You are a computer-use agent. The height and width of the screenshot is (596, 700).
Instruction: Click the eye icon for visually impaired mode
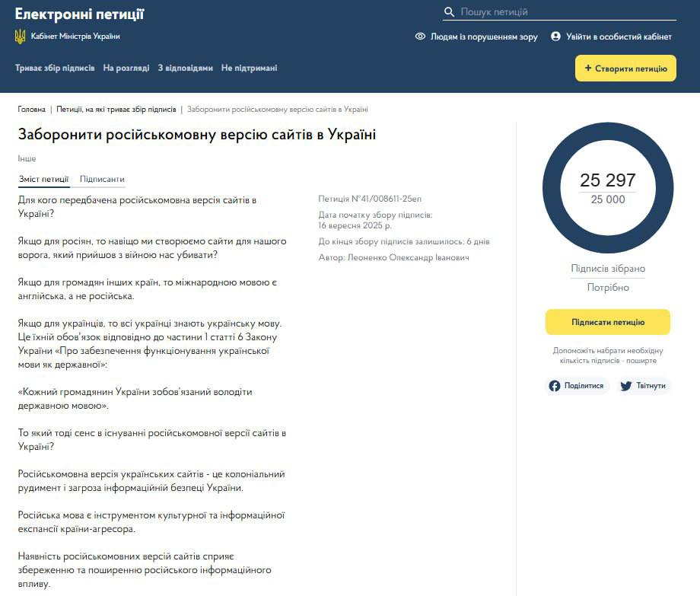click(420, 37)
